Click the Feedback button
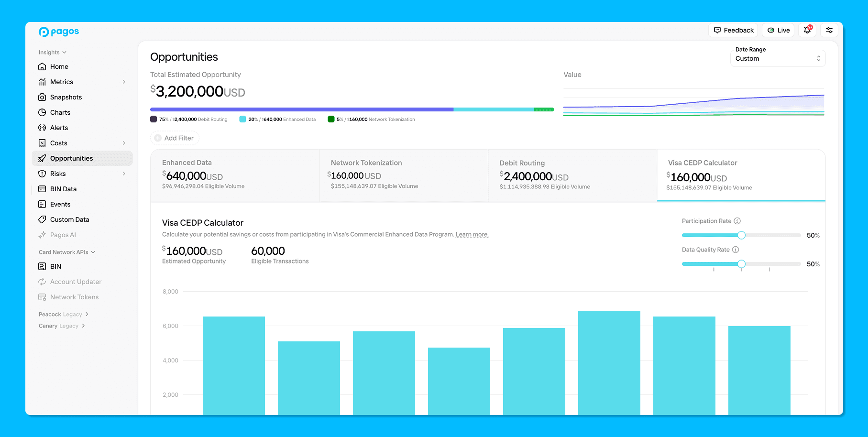Viewport: 868px width, 437px height. tap(733, 30)
